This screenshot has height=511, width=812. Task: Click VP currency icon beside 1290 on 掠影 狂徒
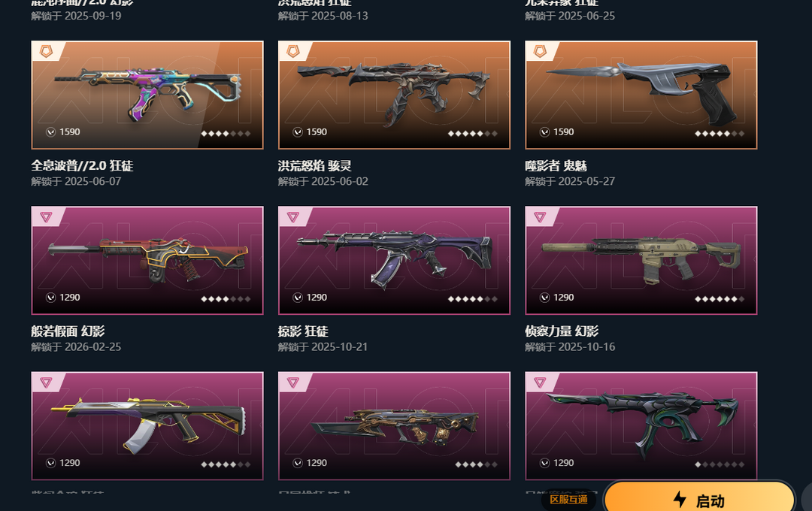[297, 297]
